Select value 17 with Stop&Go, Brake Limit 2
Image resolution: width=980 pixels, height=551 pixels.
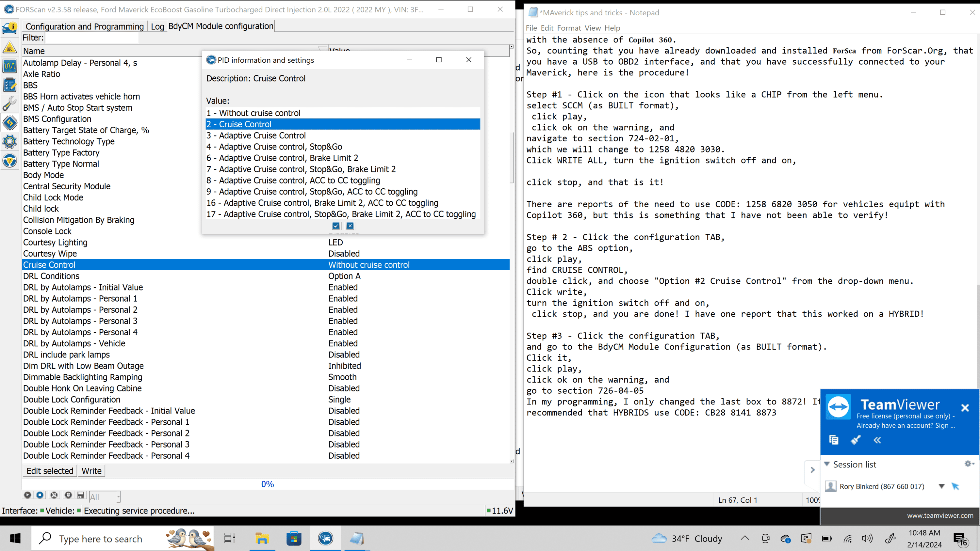[343, 214]
